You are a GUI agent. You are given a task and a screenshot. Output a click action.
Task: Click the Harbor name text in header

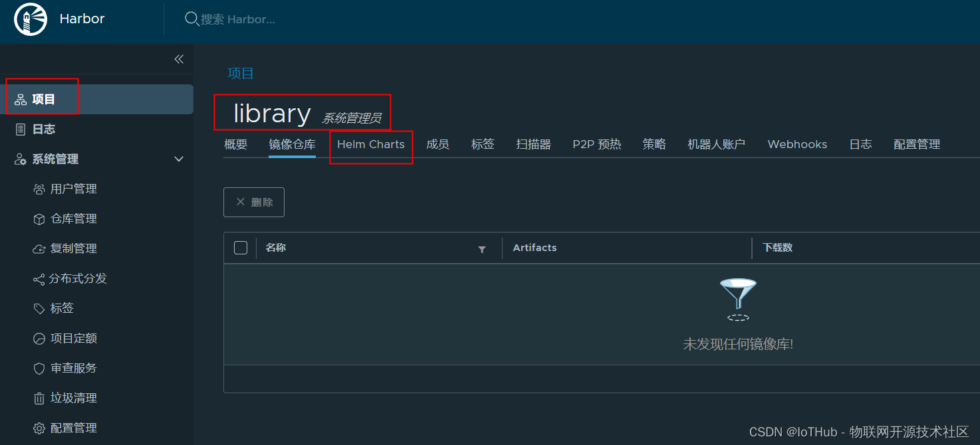coord(82,19)
